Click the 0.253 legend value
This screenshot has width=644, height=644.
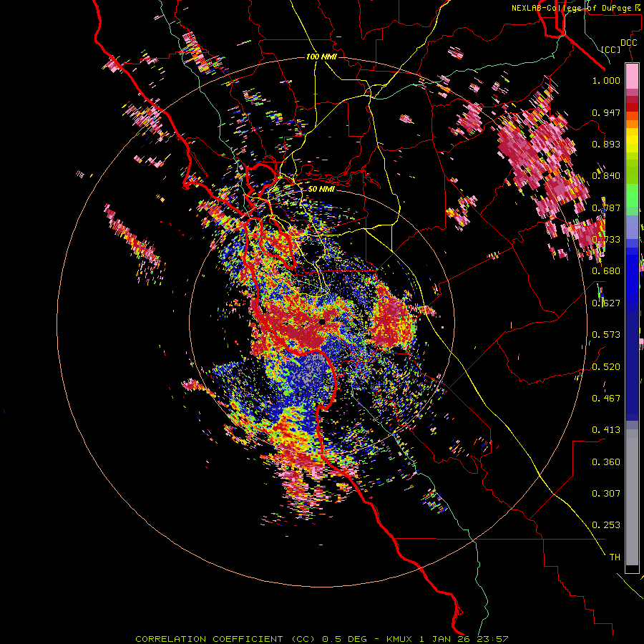click(606, 525)
